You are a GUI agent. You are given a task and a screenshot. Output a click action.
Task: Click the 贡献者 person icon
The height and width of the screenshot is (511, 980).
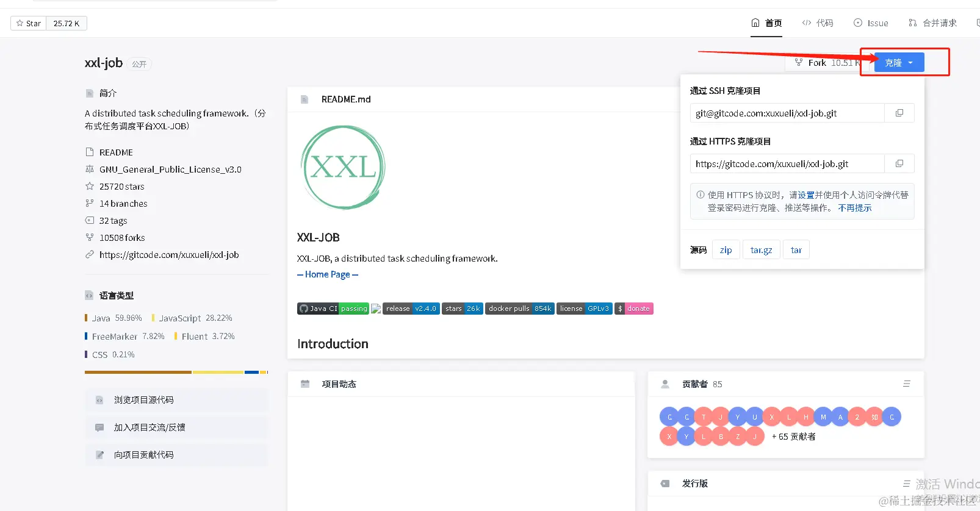tap(665, 384)
